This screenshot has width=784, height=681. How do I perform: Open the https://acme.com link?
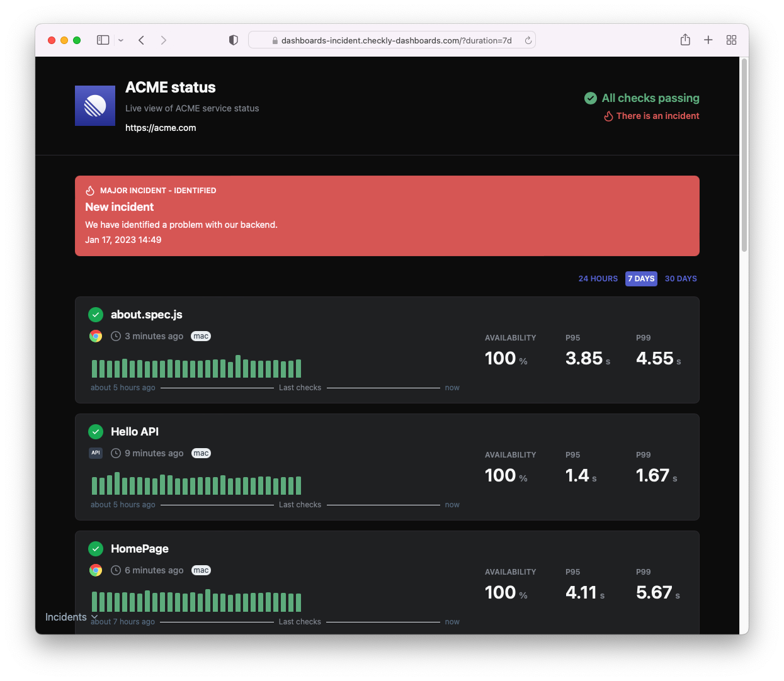tap(161, 127)
